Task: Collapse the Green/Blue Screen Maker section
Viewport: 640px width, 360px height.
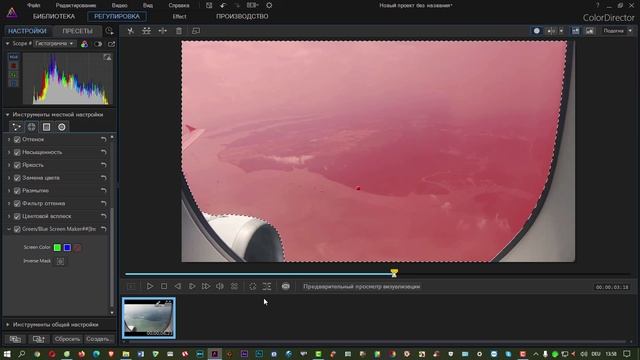Action: click(9, 229)
